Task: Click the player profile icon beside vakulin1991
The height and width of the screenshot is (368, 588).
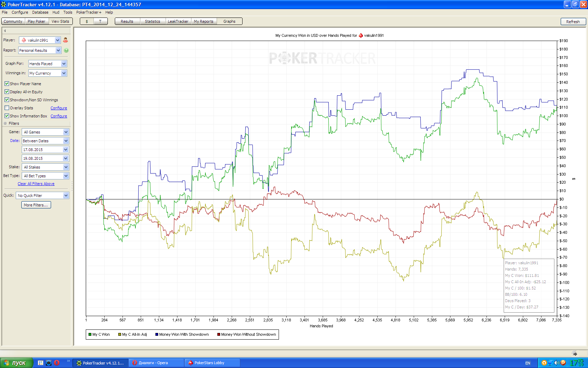Action: tap(65, 40)
